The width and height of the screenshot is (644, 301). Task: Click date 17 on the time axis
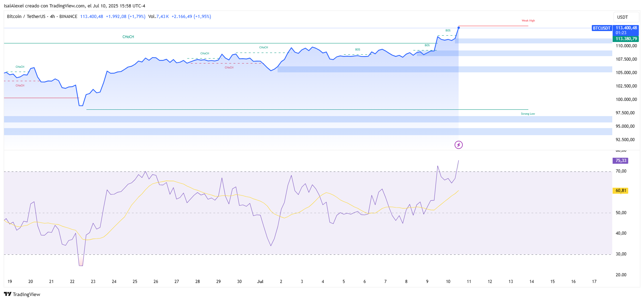click(x=594, y=282)
